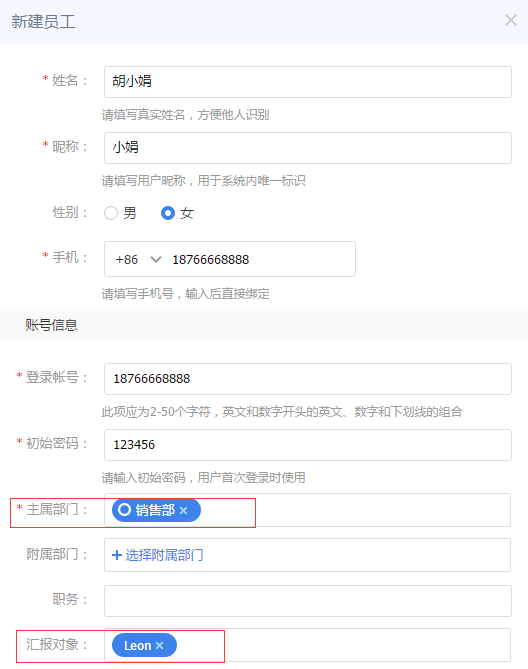Click empty area of 汇报对象 field

pyautogui.click(x=343, y=645)
